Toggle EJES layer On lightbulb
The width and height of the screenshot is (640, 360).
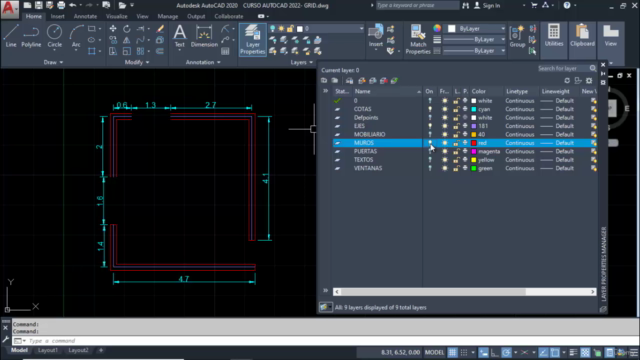[430, 126]
